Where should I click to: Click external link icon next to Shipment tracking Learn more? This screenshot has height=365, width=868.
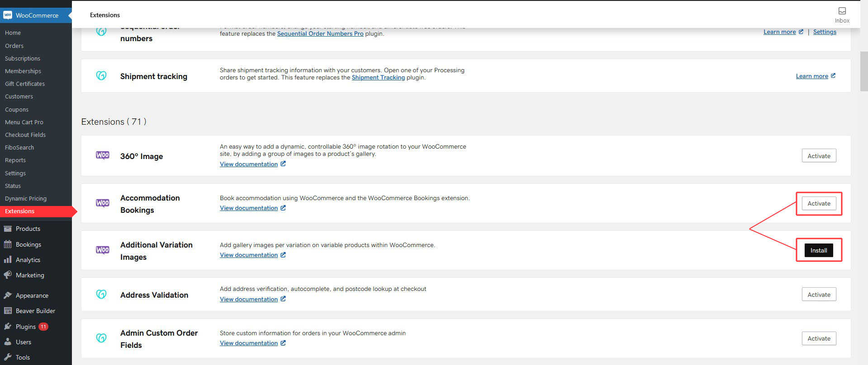pyautogui.click(x=833, y=75)
